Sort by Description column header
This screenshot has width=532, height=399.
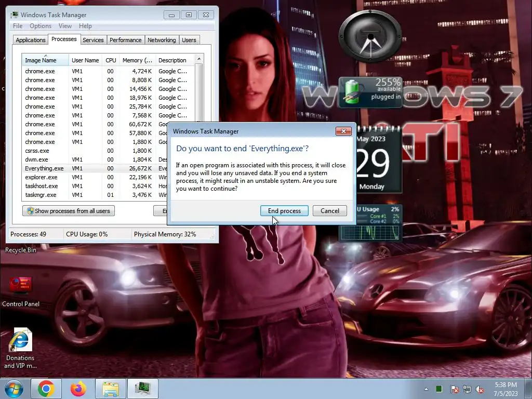[175, 60]
